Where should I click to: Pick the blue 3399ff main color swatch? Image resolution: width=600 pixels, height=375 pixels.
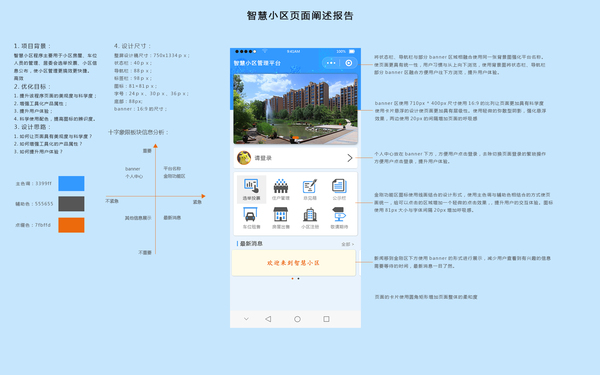coord(71,183)
